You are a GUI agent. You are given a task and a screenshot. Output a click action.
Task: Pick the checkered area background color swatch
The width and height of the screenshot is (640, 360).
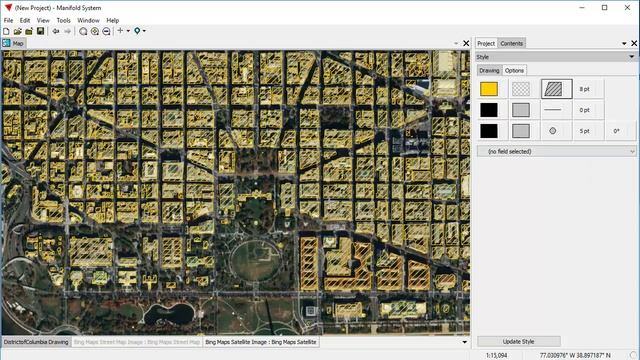(x=521, y=89)
